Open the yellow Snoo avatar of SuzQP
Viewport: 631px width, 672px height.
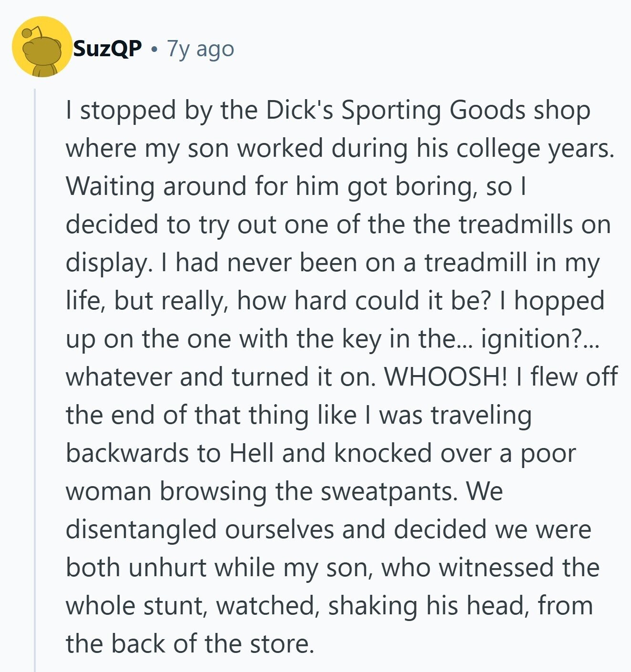[x=42, y=47]
